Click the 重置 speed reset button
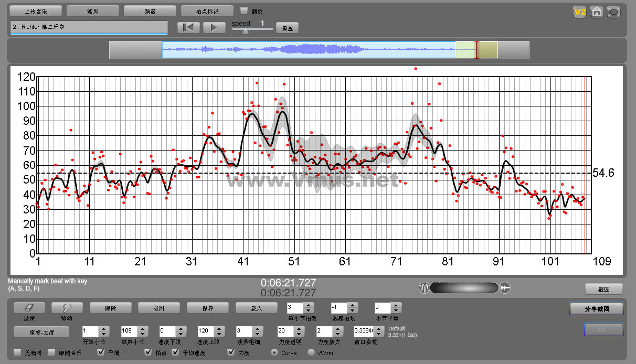This screenshot has width=636, height=364. pos(287,28)
